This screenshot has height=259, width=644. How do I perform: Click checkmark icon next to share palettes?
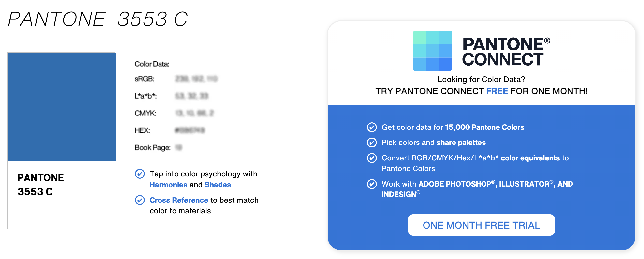click(x=372, y=143)
